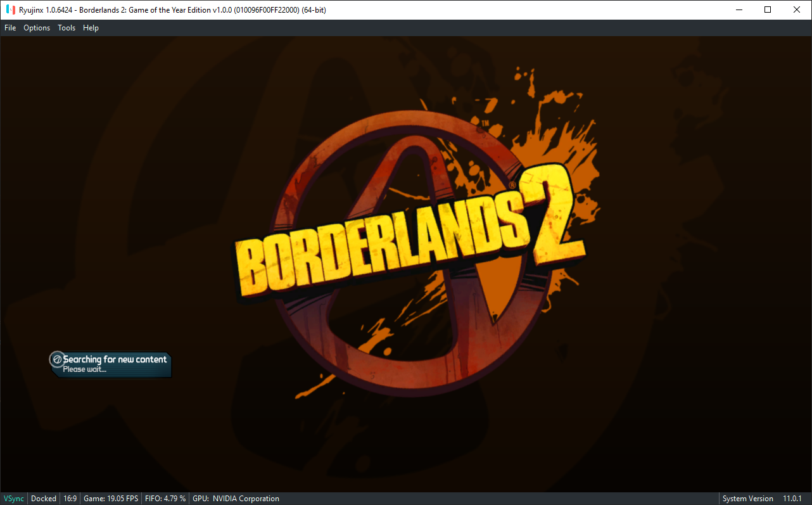Viewport: 812px width, 505px height.
Task: Open the File menu
Action: pos(10,27)
